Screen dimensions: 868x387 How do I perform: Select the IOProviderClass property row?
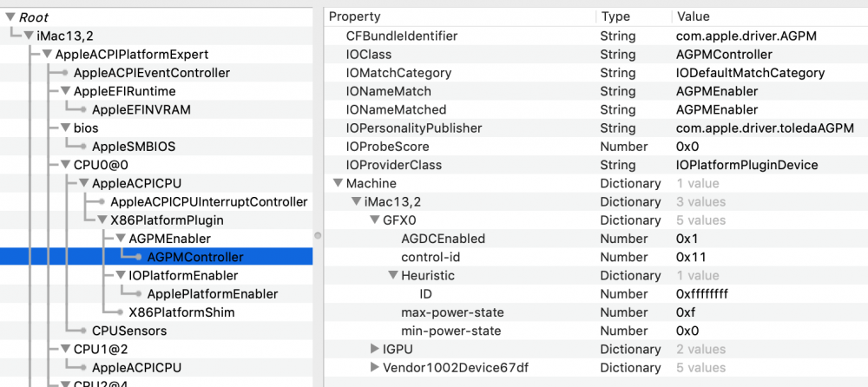point(595,165)
